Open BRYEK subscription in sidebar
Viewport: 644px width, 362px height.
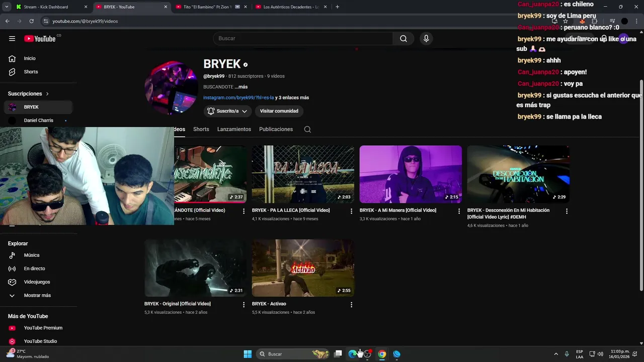(38, 107)
